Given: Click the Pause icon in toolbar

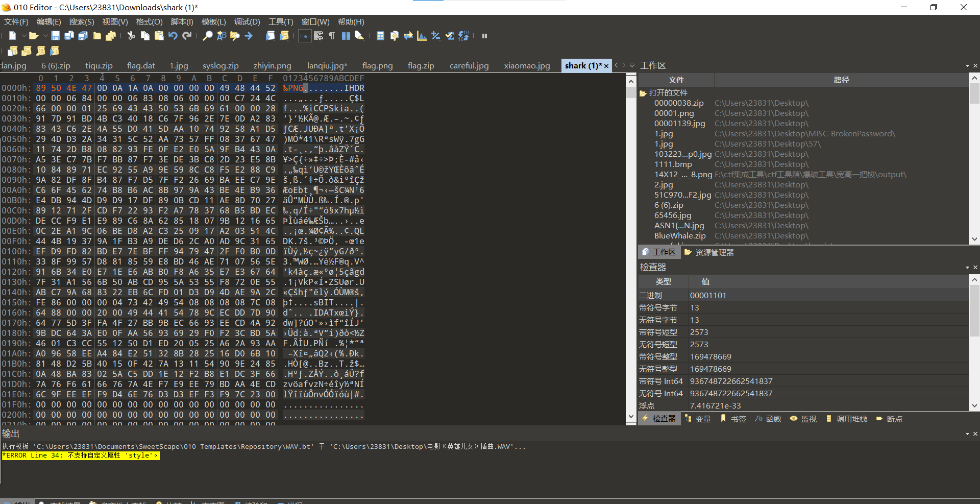Looking at the screenshot, I should (x=484, y=36).
